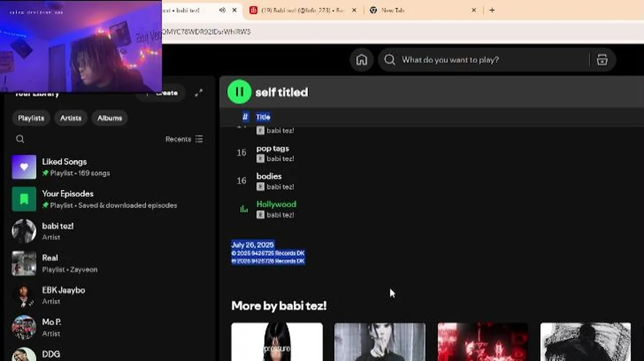The image size is (644, 361).
Task: Select the track 'pop tags'
Action: click(272, 148)
